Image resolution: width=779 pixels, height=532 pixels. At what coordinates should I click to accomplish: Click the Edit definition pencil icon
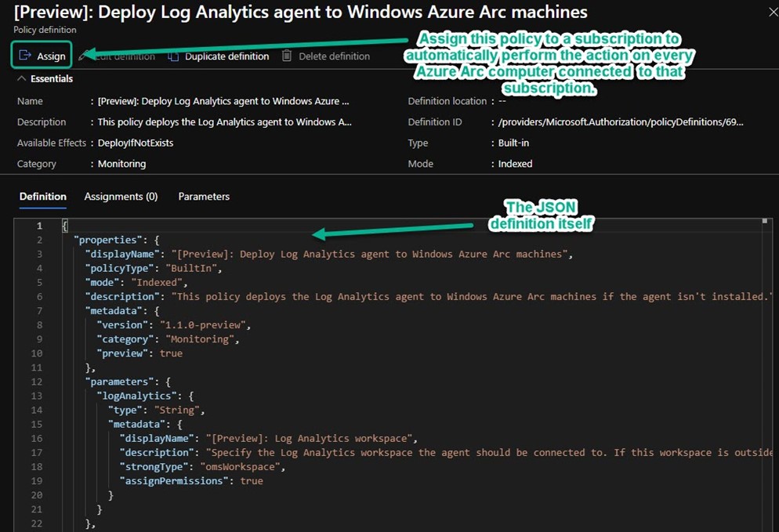[82, 56]
